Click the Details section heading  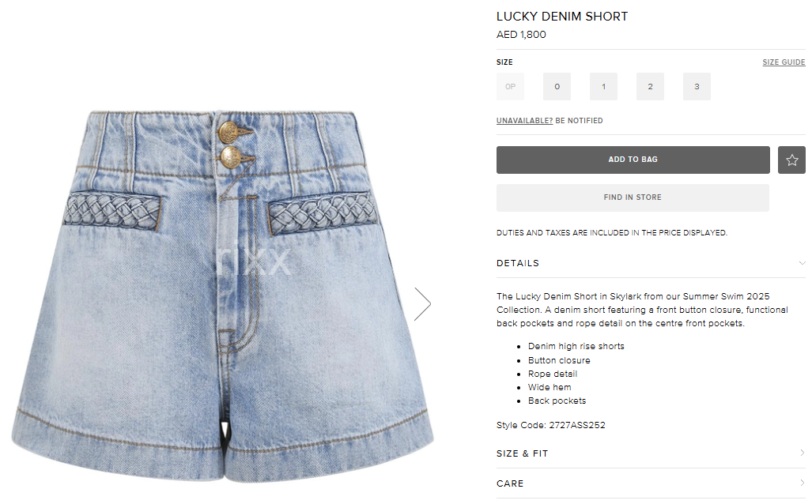tap(517, 263)
